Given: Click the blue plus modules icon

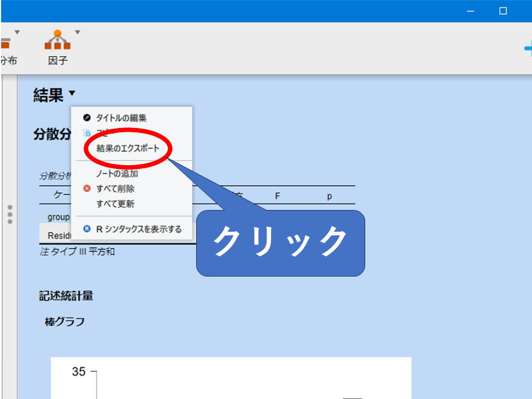Looking at the screenshot, I should click(528, 48).
